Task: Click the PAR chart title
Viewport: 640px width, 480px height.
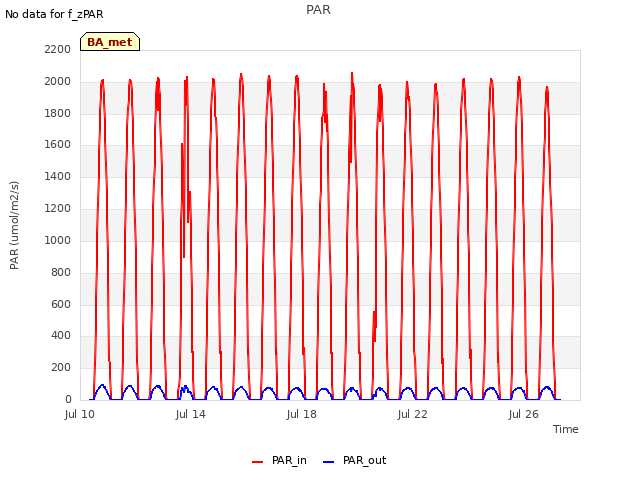Action: (318, 10)
